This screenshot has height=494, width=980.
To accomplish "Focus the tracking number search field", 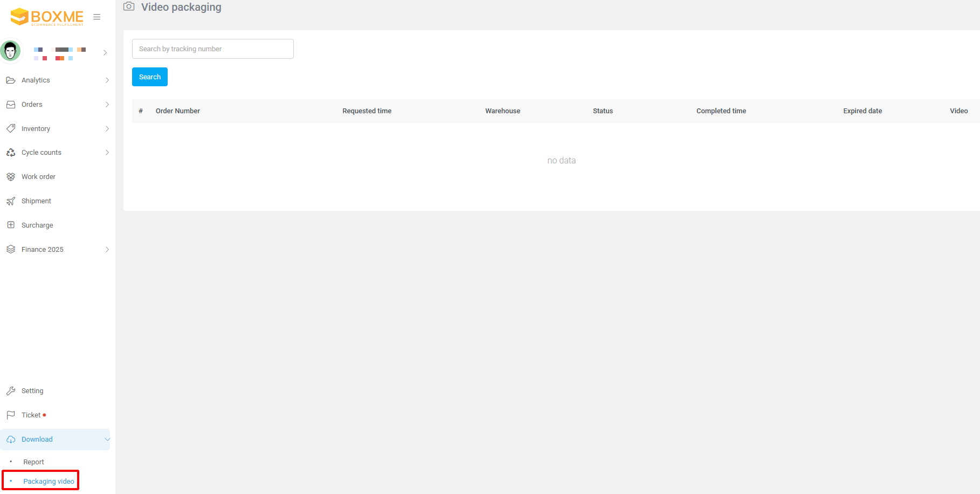I will tap(212, 49).
